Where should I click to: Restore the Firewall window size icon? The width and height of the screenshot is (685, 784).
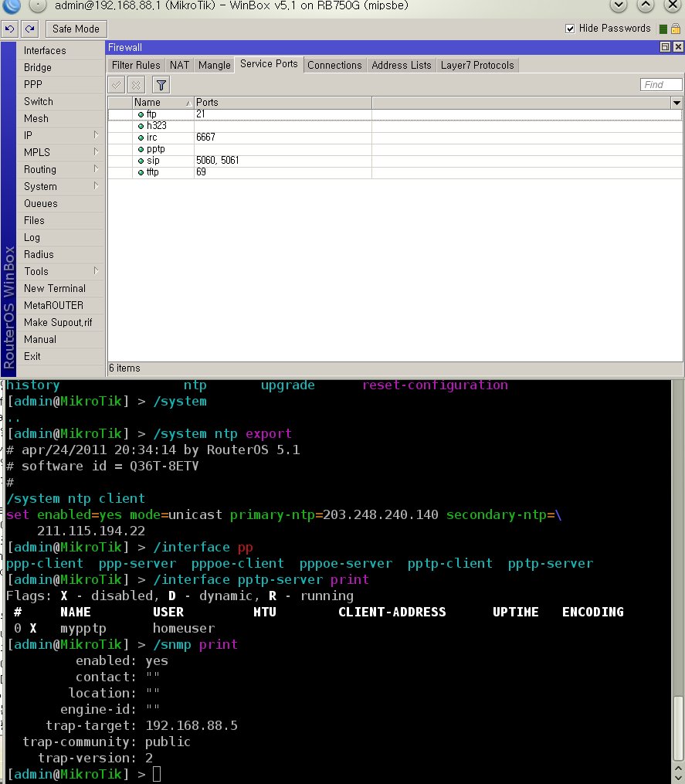(665, 47)
